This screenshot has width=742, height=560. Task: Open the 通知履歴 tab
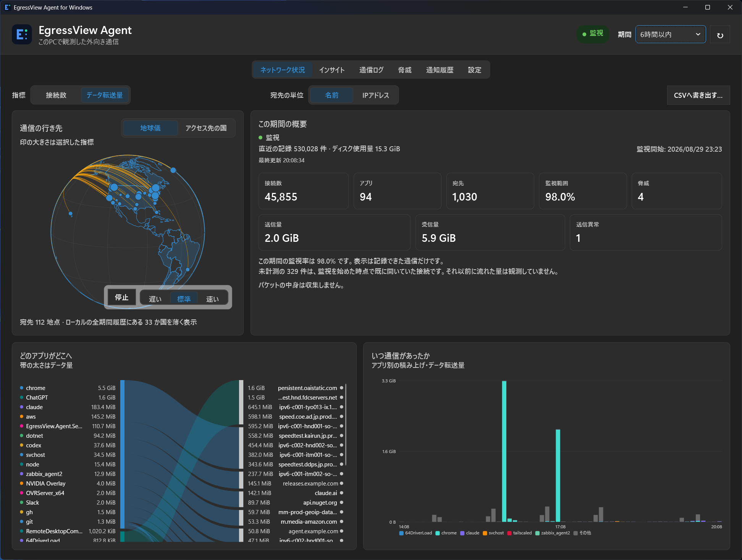coord(440,70)
